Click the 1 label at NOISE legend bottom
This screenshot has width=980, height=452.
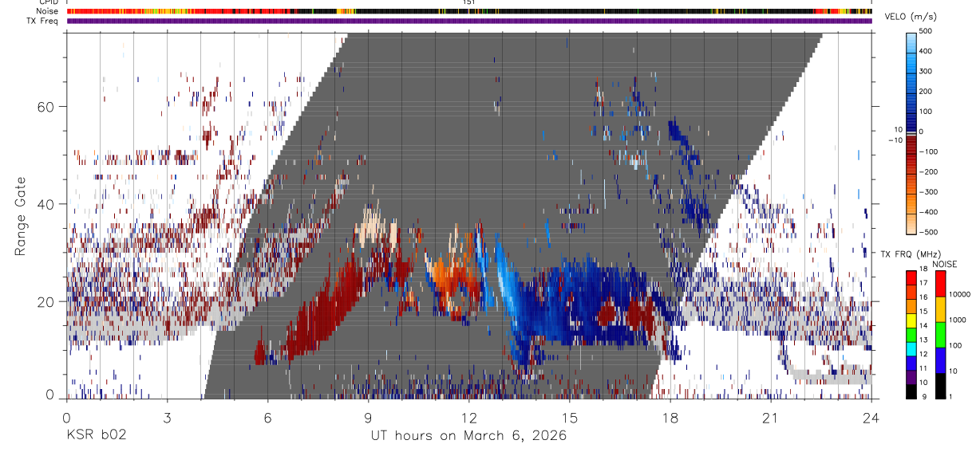coord(952,396)
